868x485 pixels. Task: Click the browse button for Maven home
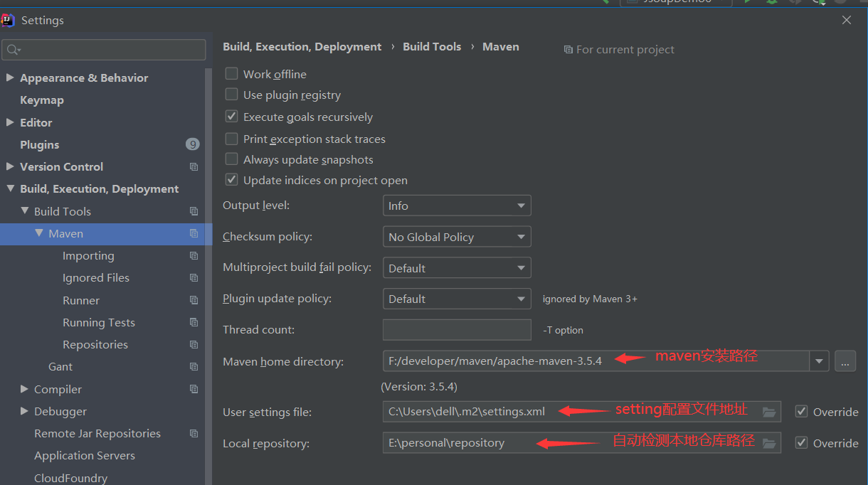845,361
